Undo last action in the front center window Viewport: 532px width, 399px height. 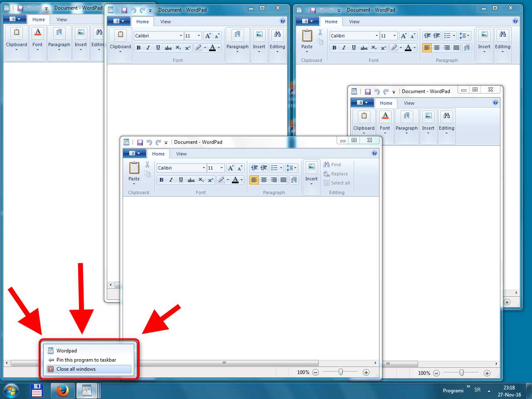tap(149, 142)
